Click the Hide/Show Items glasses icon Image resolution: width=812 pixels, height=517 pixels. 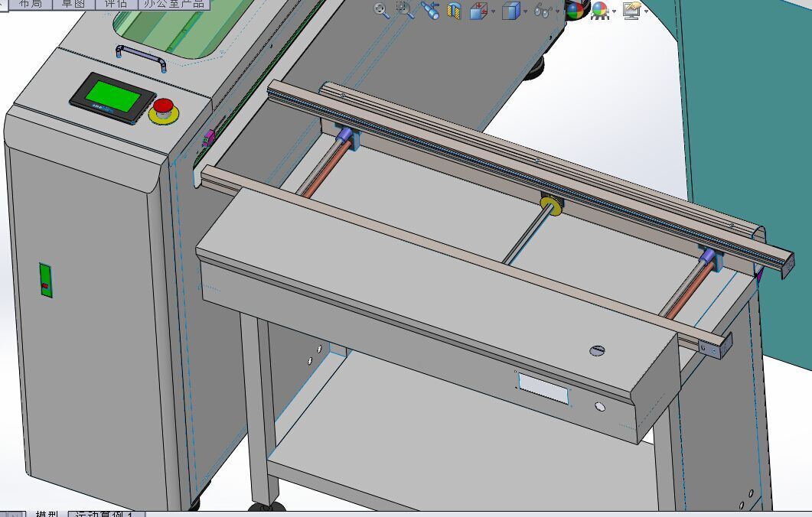[x=542, y=11]
